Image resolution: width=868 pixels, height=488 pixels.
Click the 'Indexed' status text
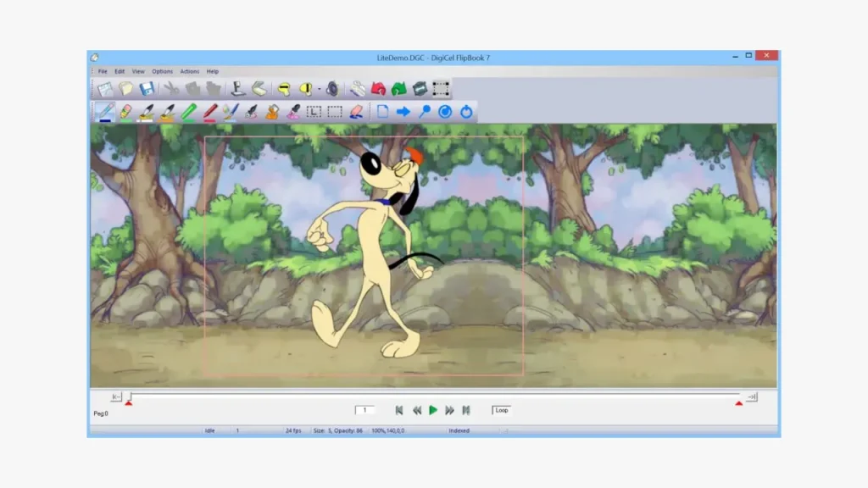tap(459, 430)
